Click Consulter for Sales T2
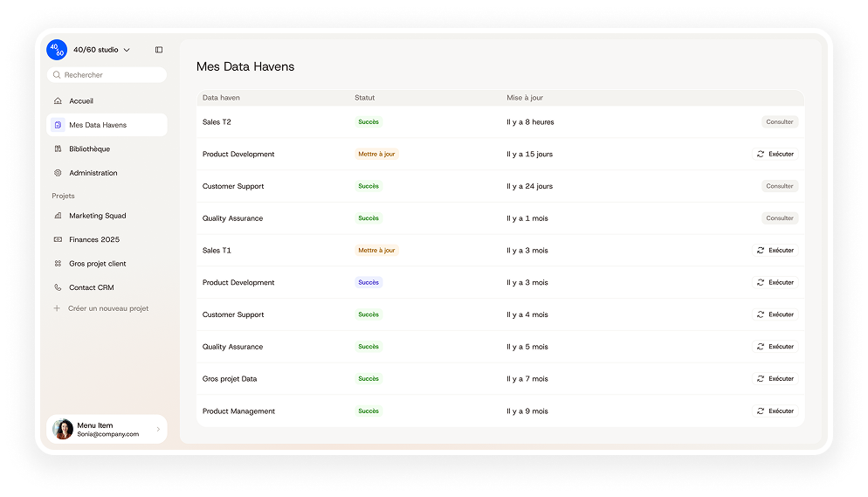 pyautogui.click(x=779, y=122)
